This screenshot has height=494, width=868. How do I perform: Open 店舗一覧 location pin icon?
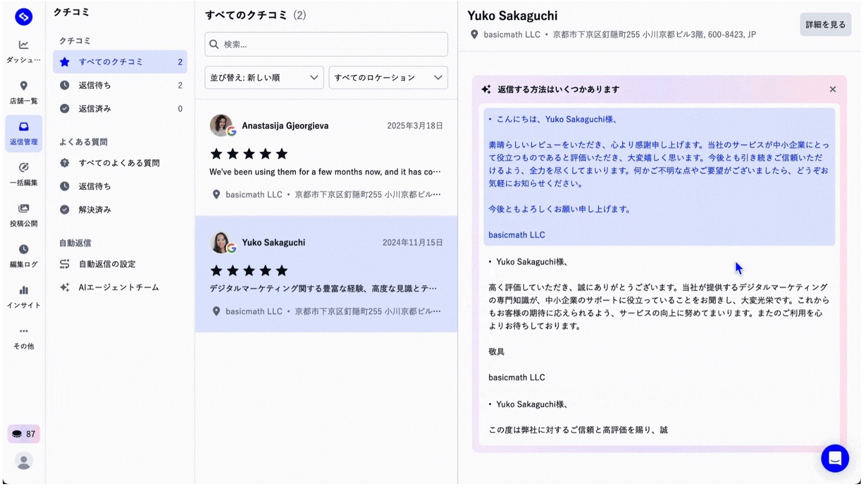pos(24,86)
